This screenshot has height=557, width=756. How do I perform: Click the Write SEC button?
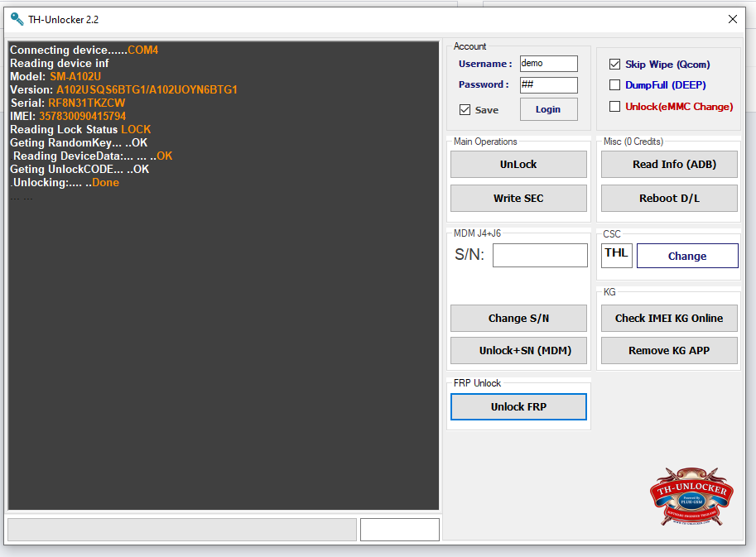tap(518, 198)
